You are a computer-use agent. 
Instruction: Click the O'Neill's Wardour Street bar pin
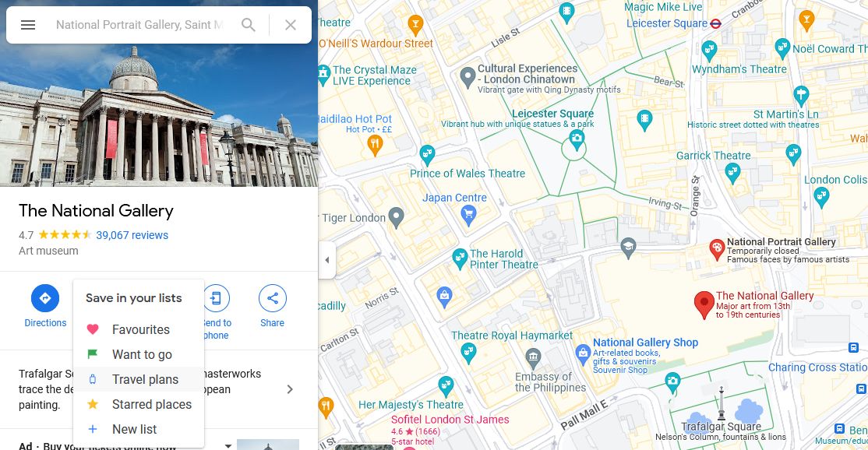point(415,24)
